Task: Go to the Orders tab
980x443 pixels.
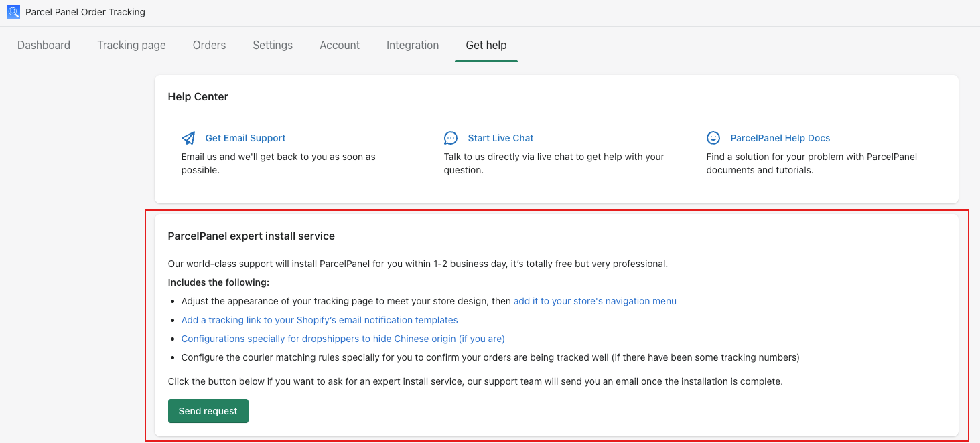Action: coord(209,45)
